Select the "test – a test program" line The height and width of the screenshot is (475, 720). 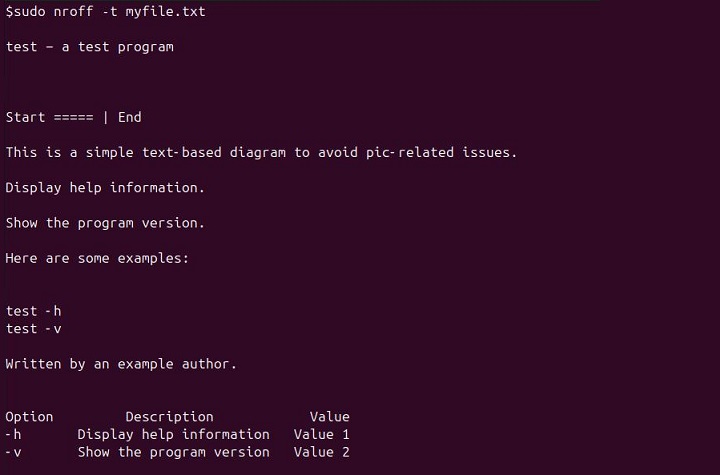click(89, 46)
